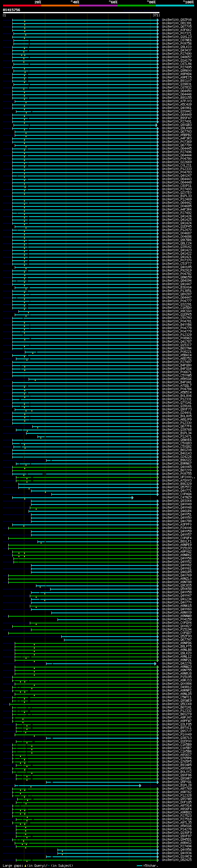Select label UniRef100_P24006

click(x=177, y=528)
